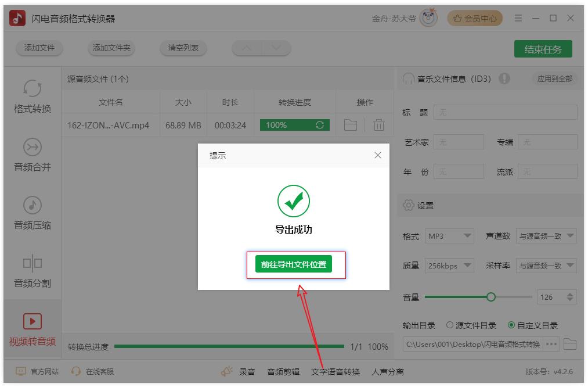Screen dimensions: 588x387
Task: Open the 音频压缩 audio compression tool
Action: click(x=33, y=213)
